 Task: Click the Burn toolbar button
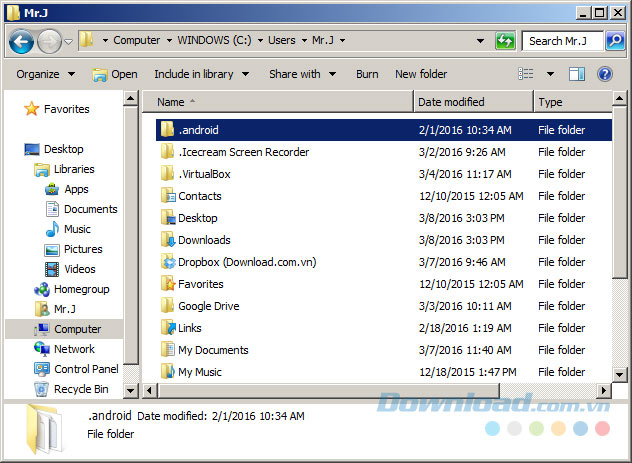pos(367,74)
